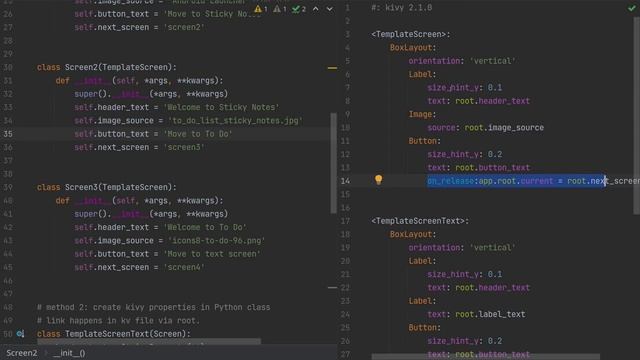Jump to next highlighted error arrow
Viewport: 640px width, 360px height.
329,9
